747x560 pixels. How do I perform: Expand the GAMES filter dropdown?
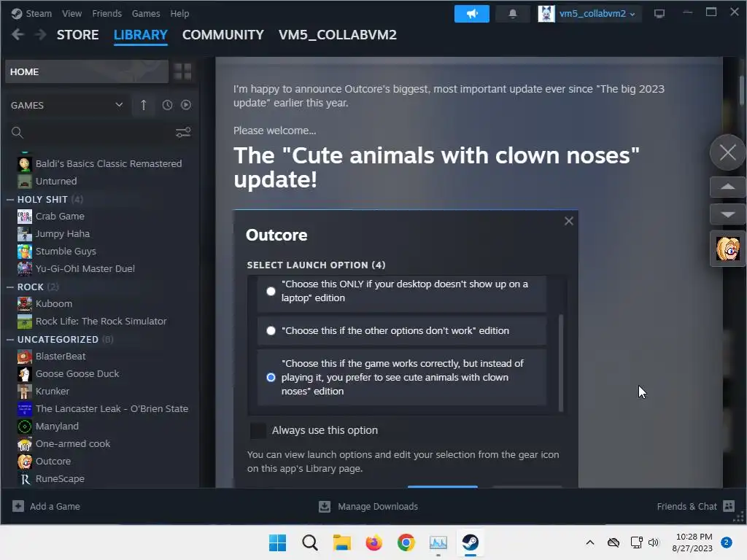(66, 105)
